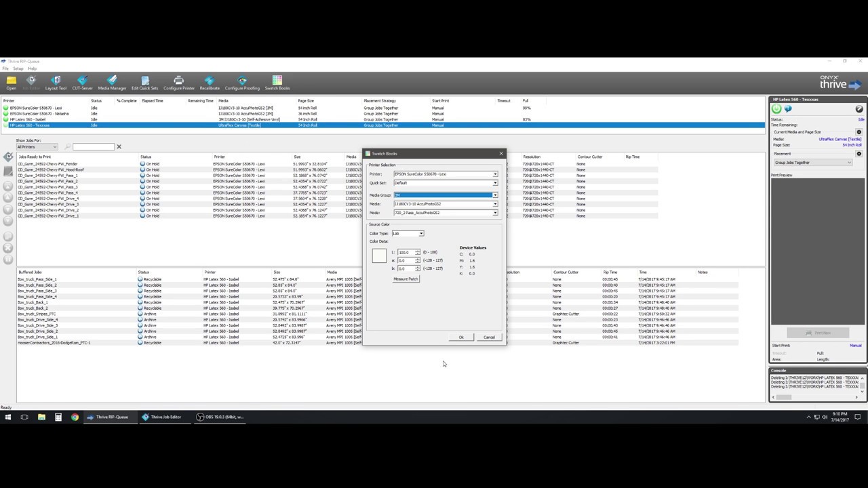Select printer HP Latex 560 - Isabel row
The image size is (868, 488).
coord(383,119)
